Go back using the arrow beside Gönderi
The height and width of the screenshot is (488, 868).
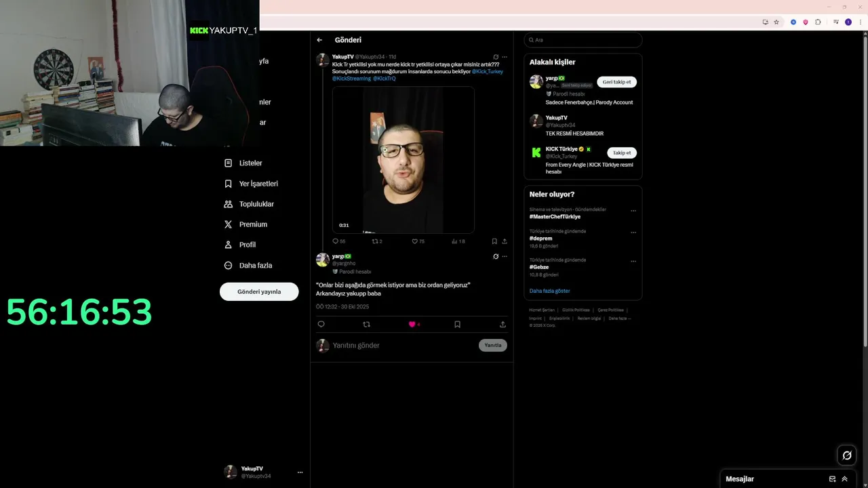(x=319, y=40)
